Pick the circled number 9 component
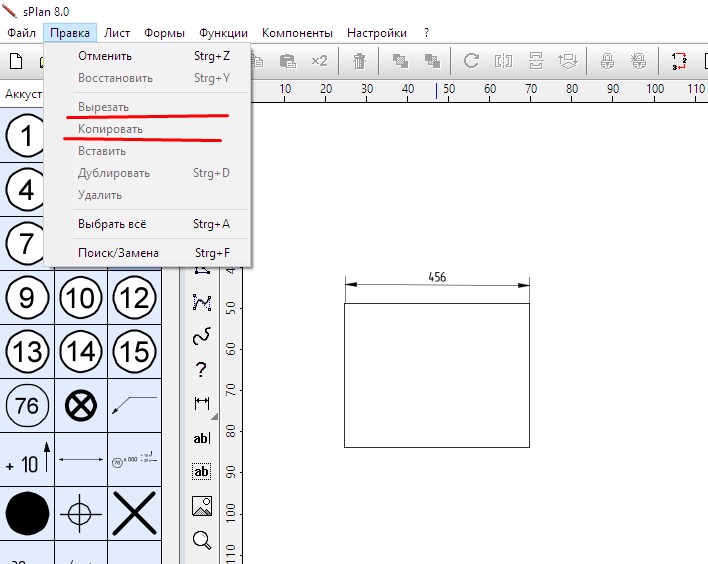Viewport: 708px width, 564px height. tap(27, 298)
